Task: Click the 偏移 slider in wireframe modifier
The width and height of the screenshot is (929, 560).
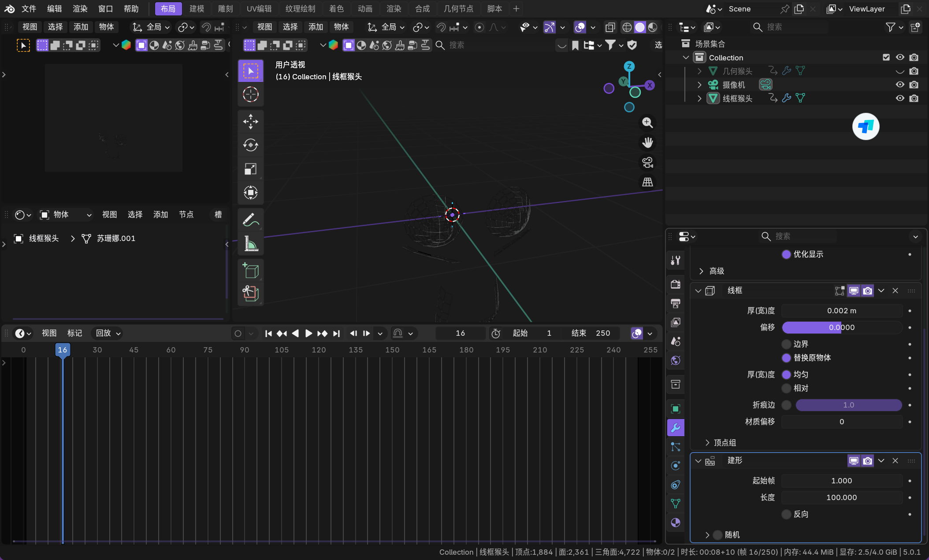Action: point(841,327)
